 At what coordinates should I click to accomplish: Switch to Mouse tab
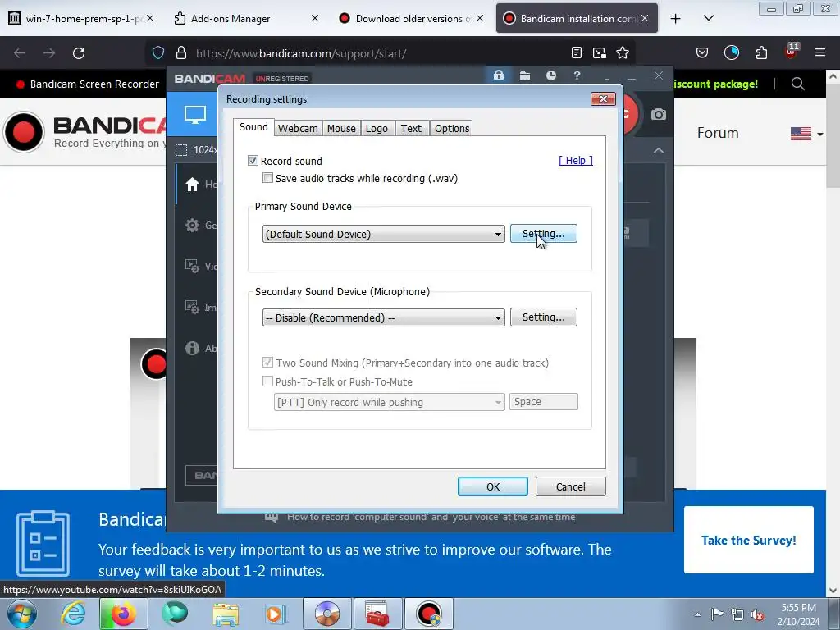(341, 129)
